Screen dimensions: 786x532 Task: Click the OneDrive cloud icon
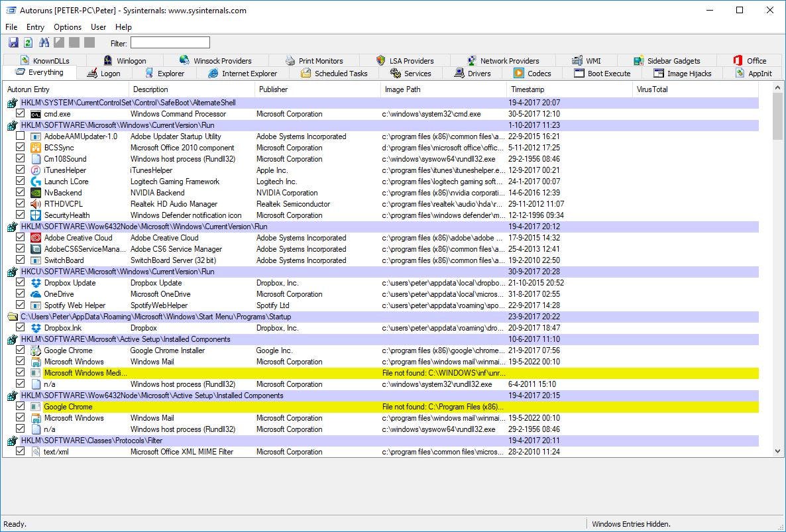click(x=36, y=294)
